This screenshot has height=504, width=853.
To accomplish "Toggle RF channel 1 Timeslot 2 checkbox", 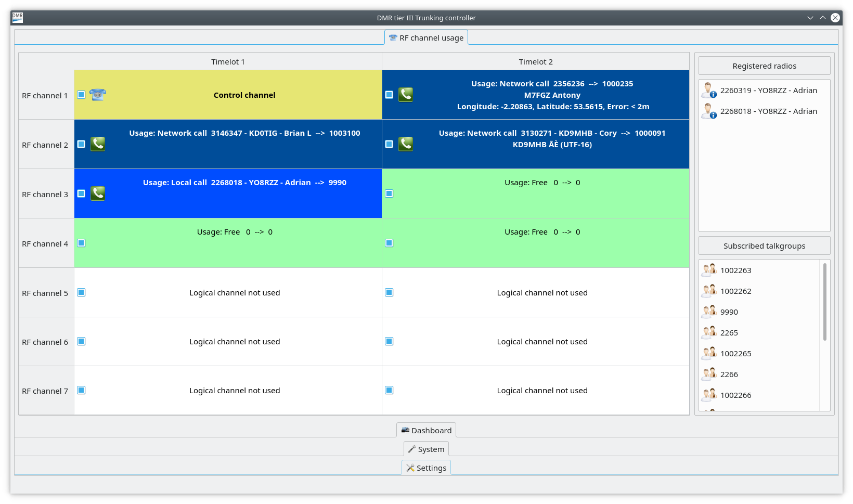I will [x=389, y=95].
